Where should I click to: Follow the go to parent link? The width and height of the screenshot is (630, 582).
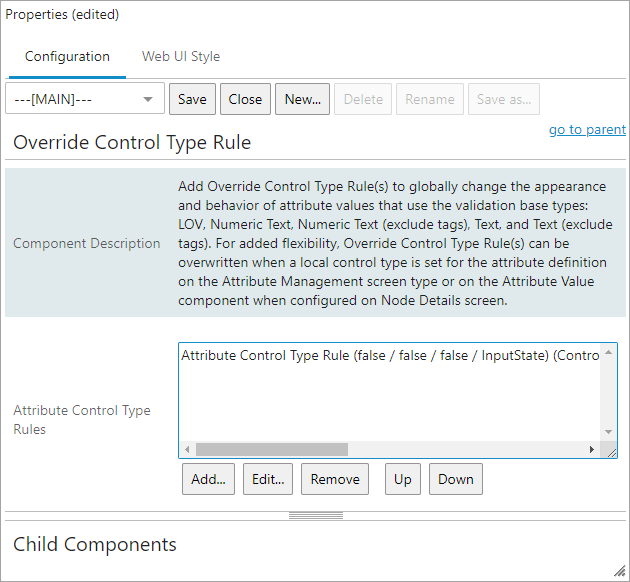587,130
